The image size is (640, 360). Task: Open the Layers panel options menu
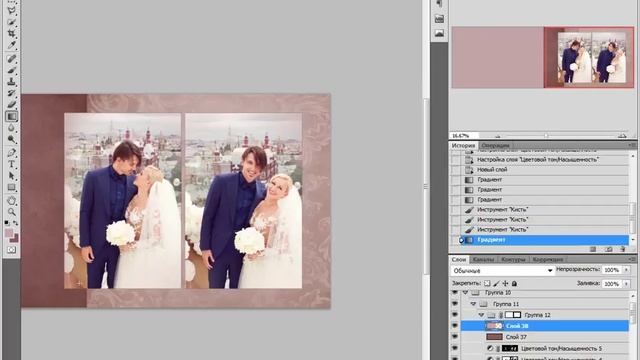pos(632,259)
